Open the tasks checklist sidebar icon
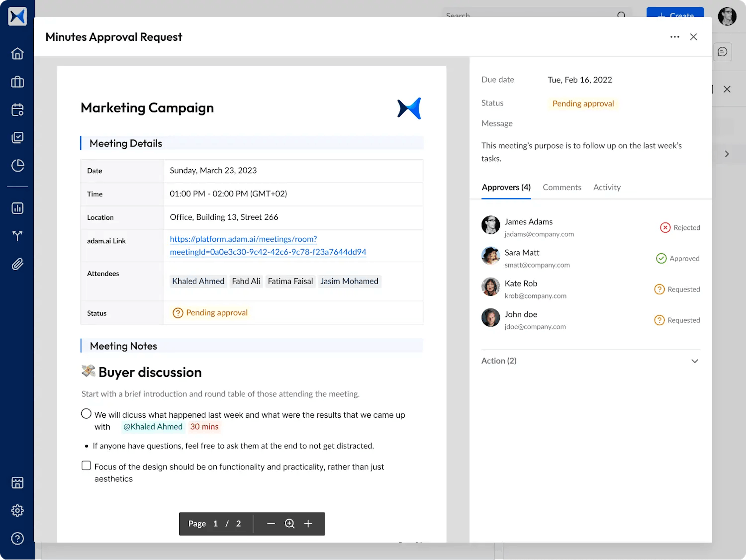The height and width of the screenshot is (560, 746). pos(17,138)
